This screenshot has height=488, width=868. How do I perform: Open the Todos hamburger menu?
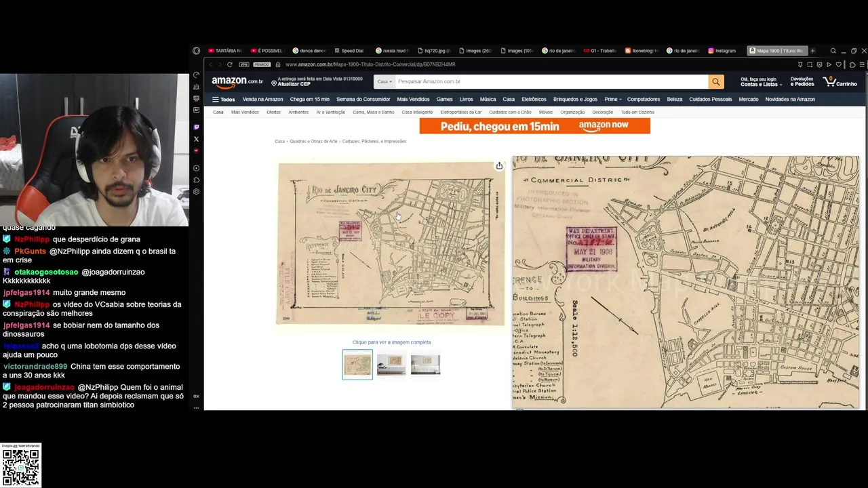223,100
